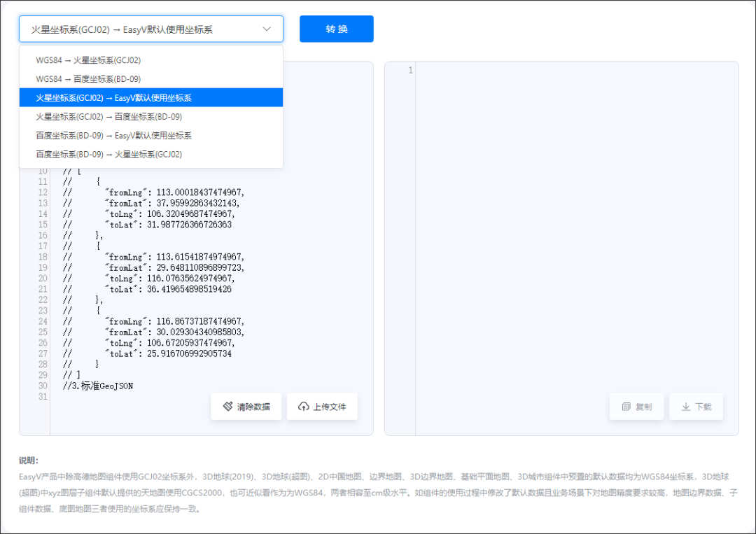The height and width of the screenshot is (534, 756).
Task: Open the coordinate system dropdown chevron
Action: tap(267, 29)
